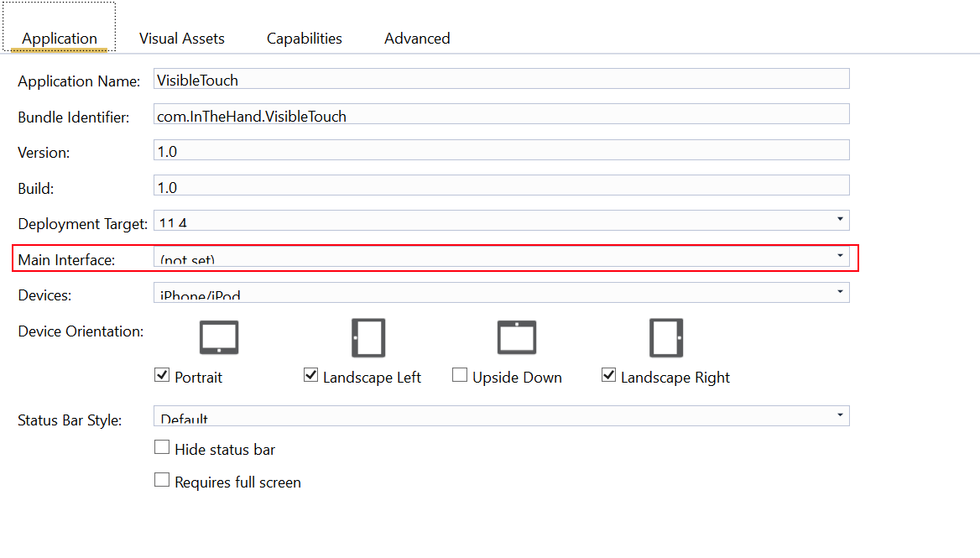This screenshot has width=980, height=558.
Task: Focus the Bundle Identifier input field
Action: [x=501, y=114]
